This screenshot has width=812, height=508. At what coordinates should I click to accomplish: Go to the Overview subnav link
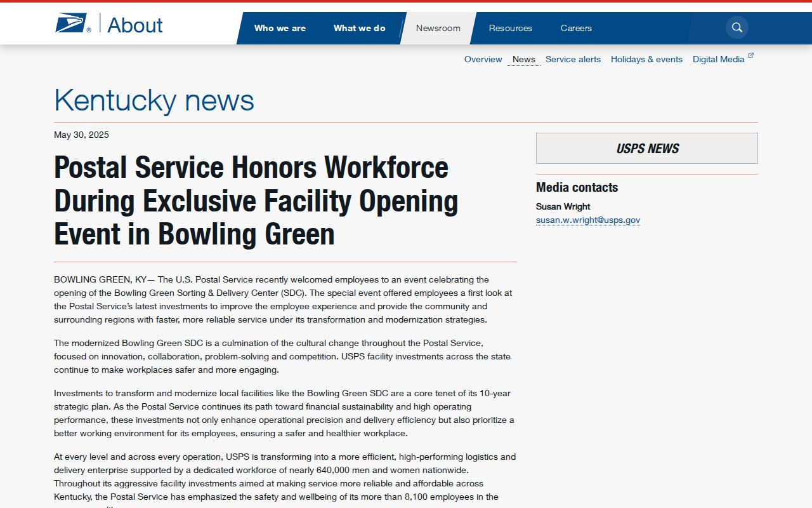click(x=483, y=59)
